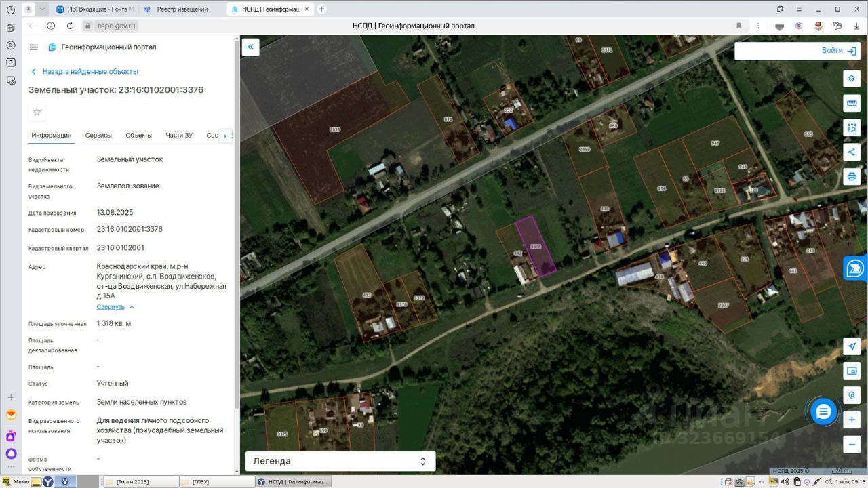Viewport: 868px width, 488px height.
Task: Open the tab list dropdown arrow
Action: [x=43, y=9]
